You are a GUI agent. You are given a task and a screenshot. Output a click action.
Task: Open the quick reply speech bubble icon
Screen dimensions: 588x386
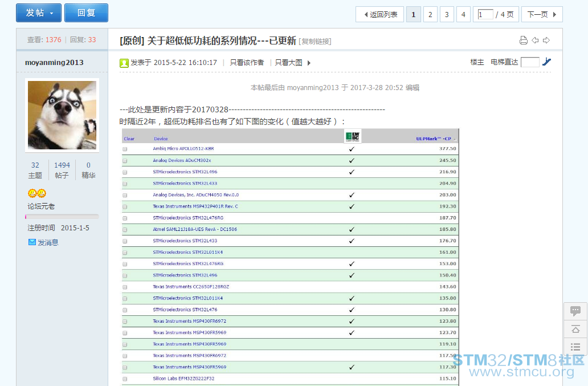(575, 311)
